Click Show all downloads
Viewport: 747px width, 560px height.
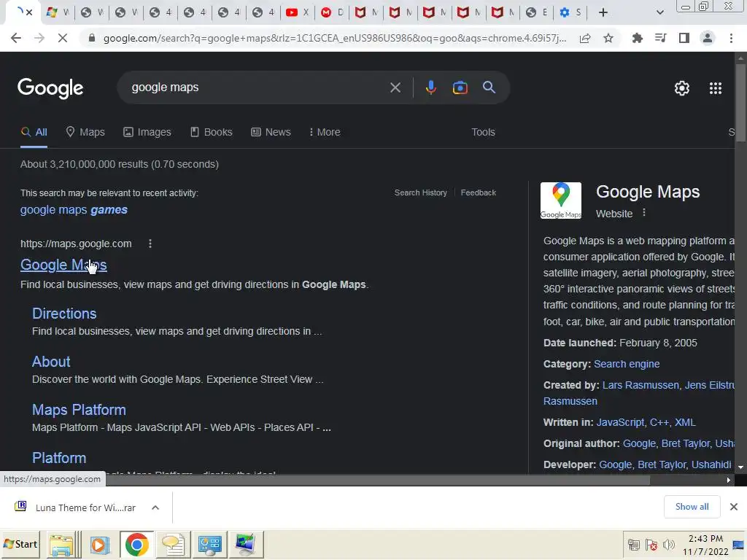click(692, 507)
